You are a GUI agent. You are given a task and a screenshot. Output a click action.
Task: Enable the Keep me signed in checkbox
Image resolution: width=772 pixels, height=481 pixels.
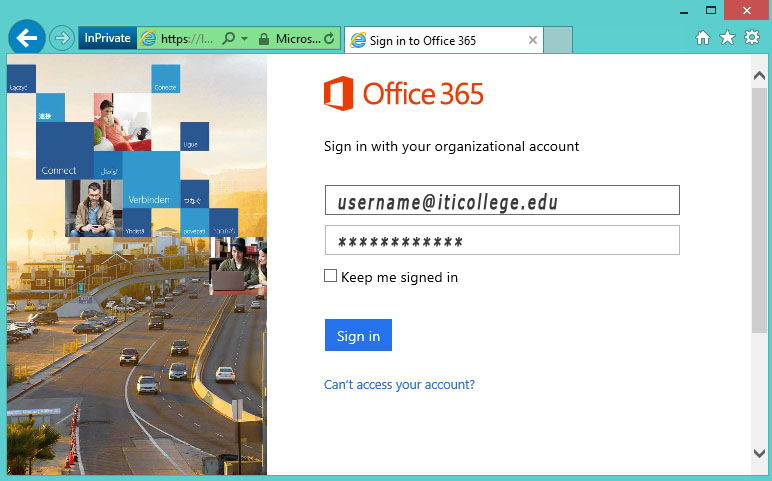(x=331, y=276)
